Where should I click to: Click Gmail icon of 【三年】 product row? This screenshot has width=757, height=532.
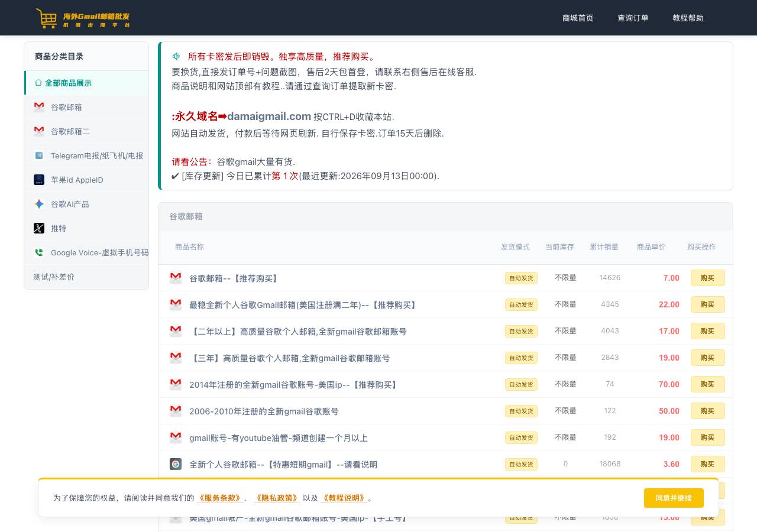[176, 358]
